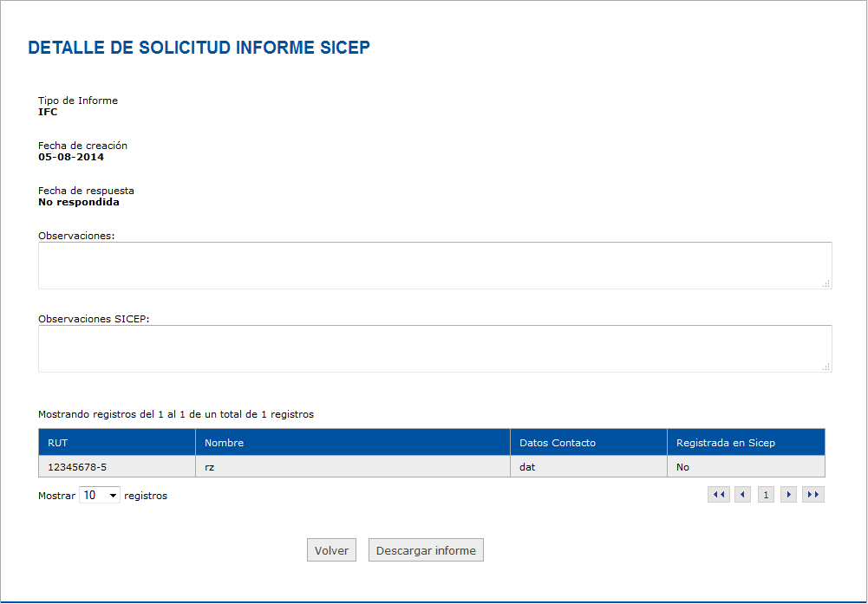Open the Mostrar registros count dropdown
The image size is (868, 604).
point(100,495)
